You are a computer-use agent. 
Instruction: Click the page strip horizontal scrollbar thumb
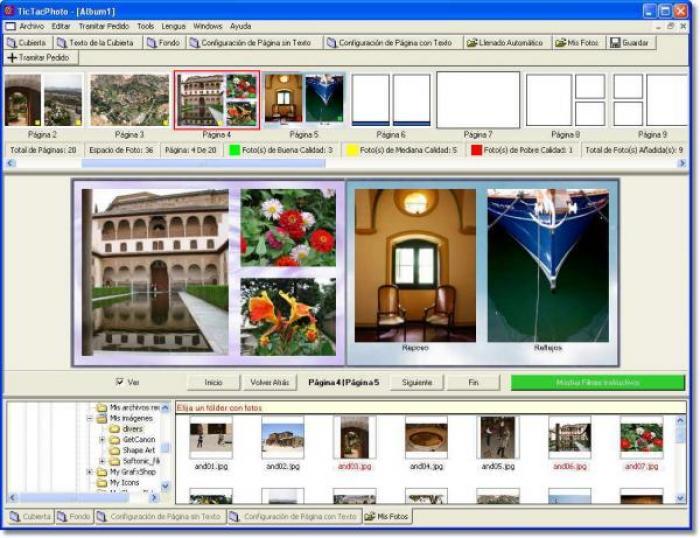point(203,163)
